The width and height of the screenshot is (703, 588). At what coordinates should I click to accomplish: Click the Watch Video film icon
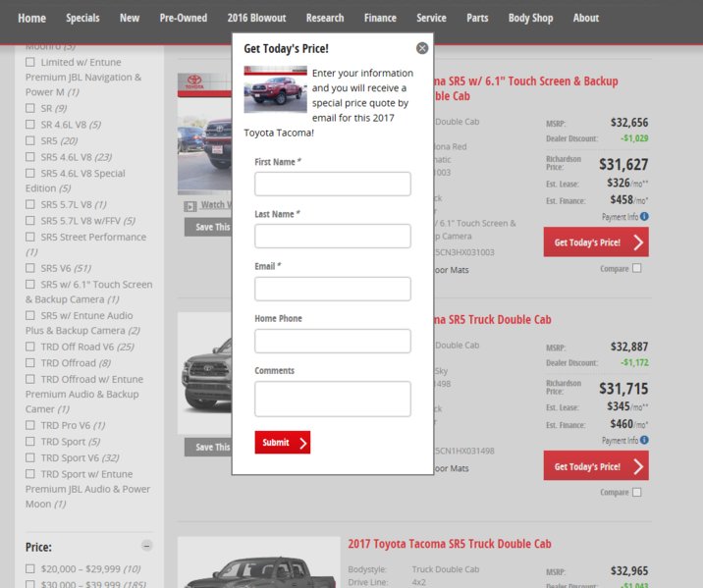coord(190,206)
